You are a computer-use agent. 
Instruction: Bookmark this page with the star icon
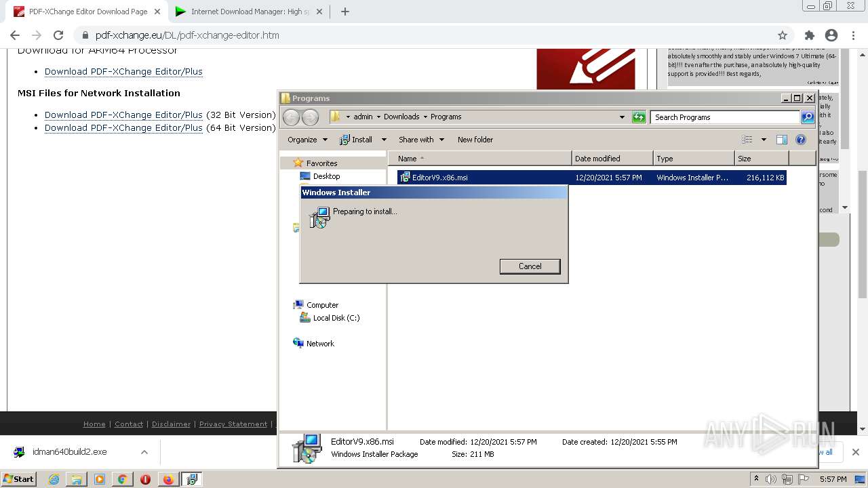(783, 35)
